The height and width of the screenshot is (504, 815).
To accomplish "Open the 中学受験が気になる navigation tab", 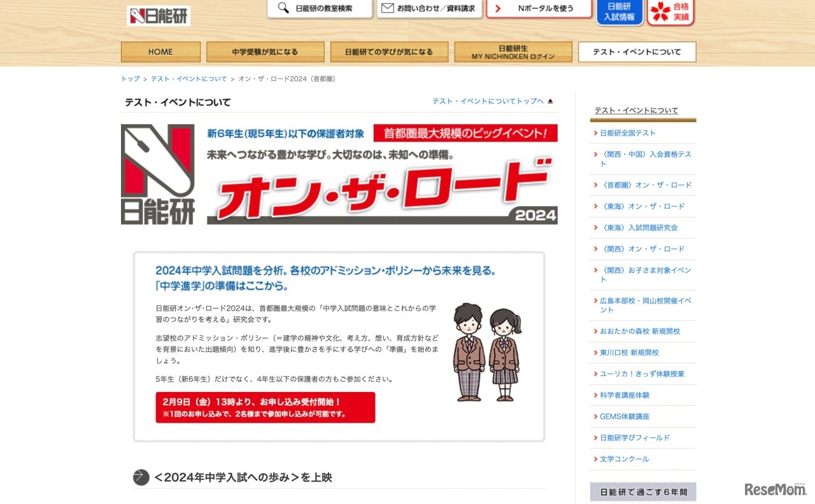I will (265, 52).
